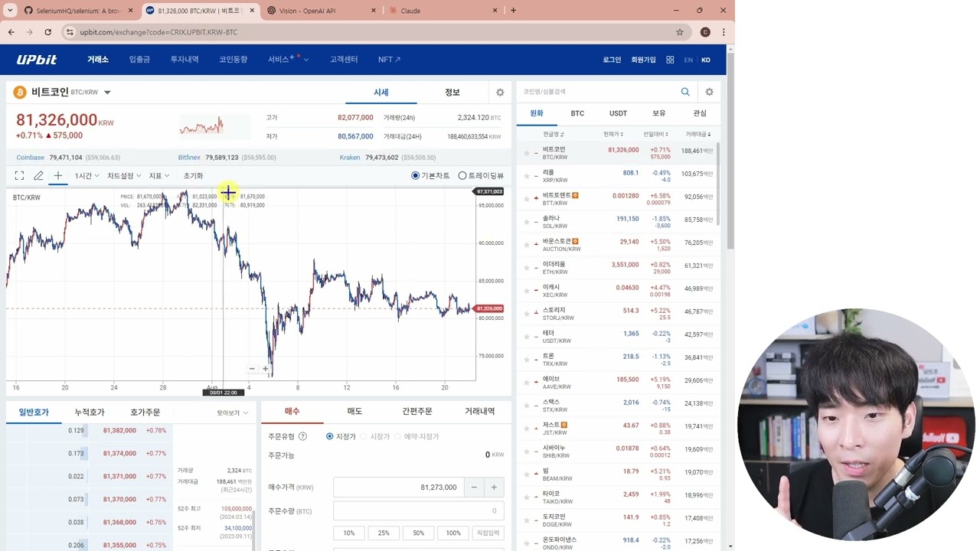Favorite the 테더 USDT/KRW row star
Screen dimensions: 980x551
point(527,337)
